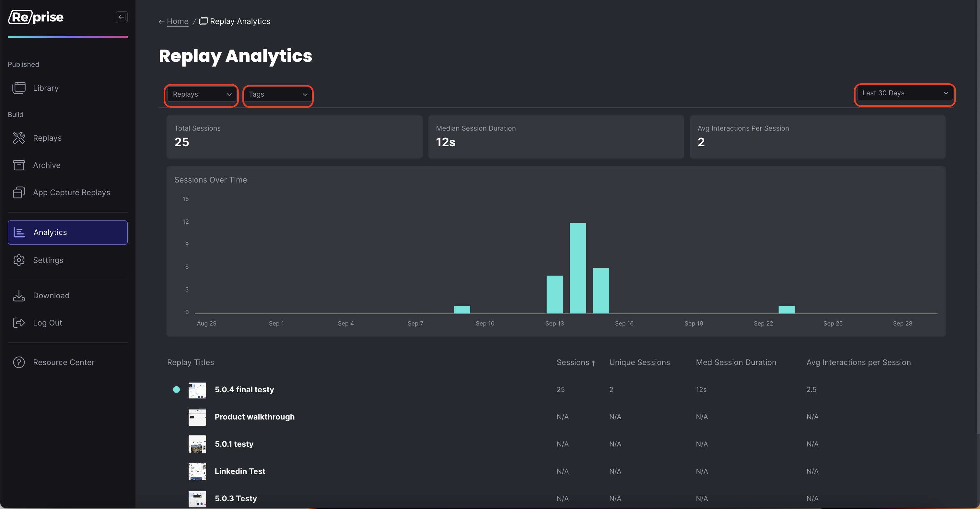Change the Last 30 Days date range
980x509 pixels.
click(x=905, y=93)
